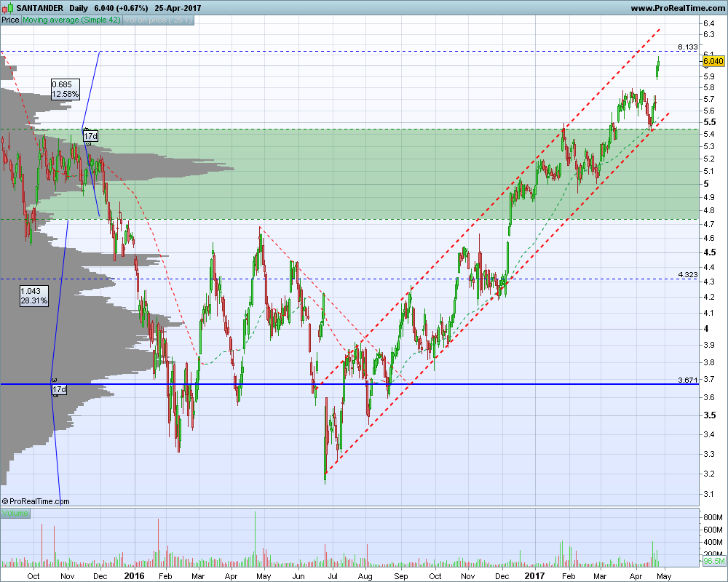The image size is (728, 582).
Task: Select the 6.133 horizontal level label
Action: point(688,47)
